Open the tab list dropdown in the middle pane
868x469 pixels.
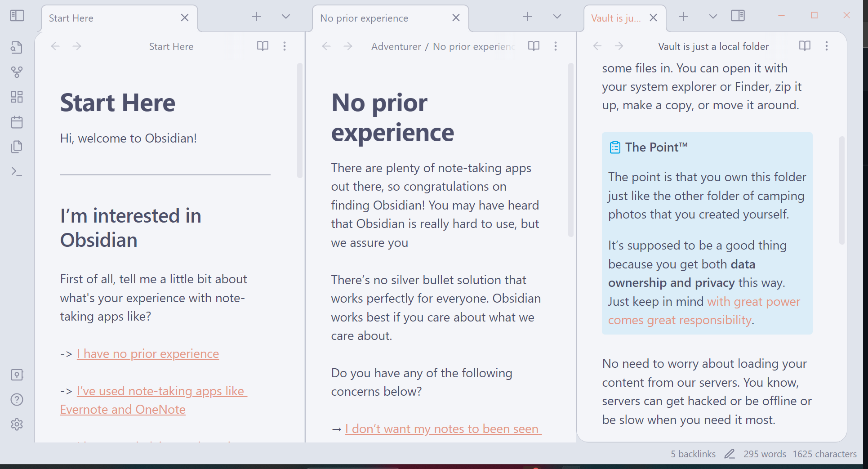(556, 16)
